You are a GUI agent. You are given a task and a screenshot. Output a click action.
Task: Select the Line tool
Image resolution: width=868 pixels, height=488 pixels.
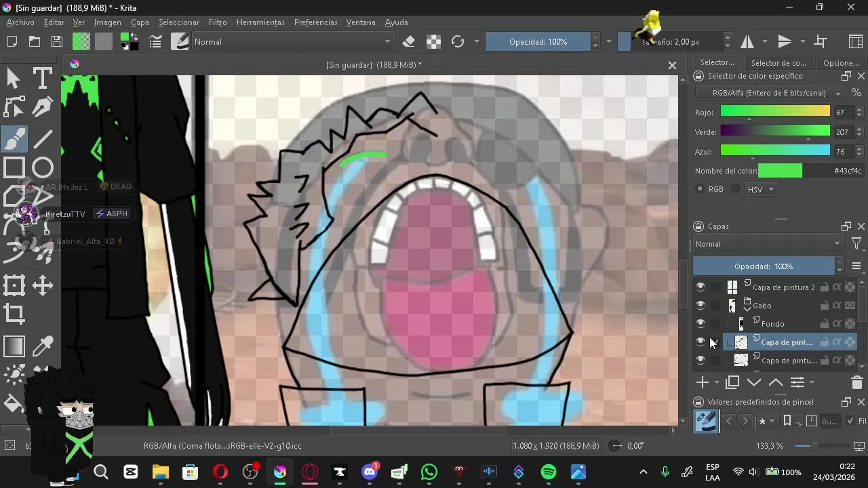point(43,139)
